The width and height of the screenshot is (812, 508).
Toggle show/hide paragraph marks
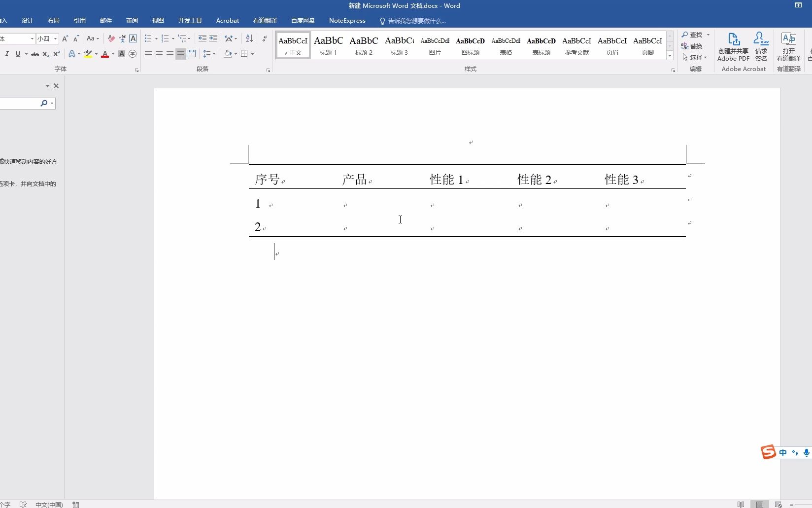265,38
